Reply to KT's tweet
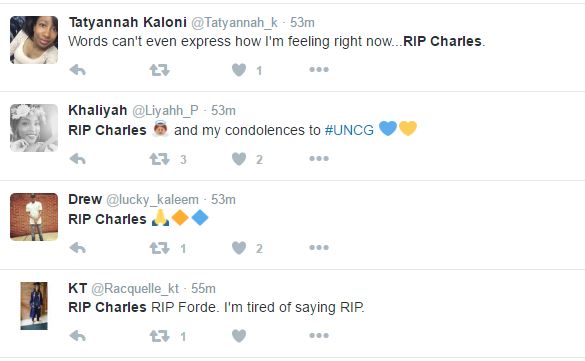 click(x=78, y=336)
